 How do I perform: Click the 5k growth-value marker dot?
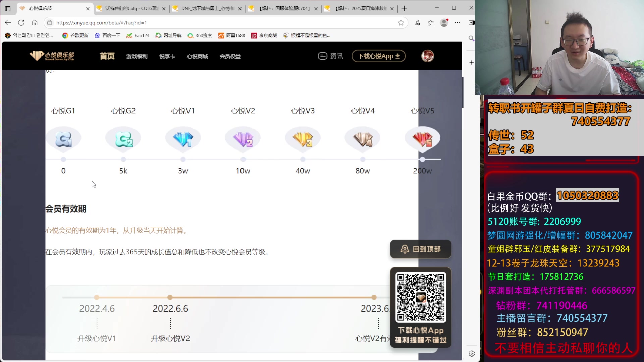pyautogui.click(x=123, y=159)
